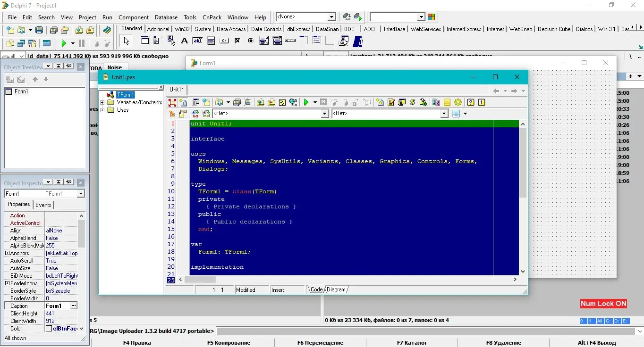Pick the Edit component from the palette
Viewport: 644px width, 347px height.
coord(197,41)
